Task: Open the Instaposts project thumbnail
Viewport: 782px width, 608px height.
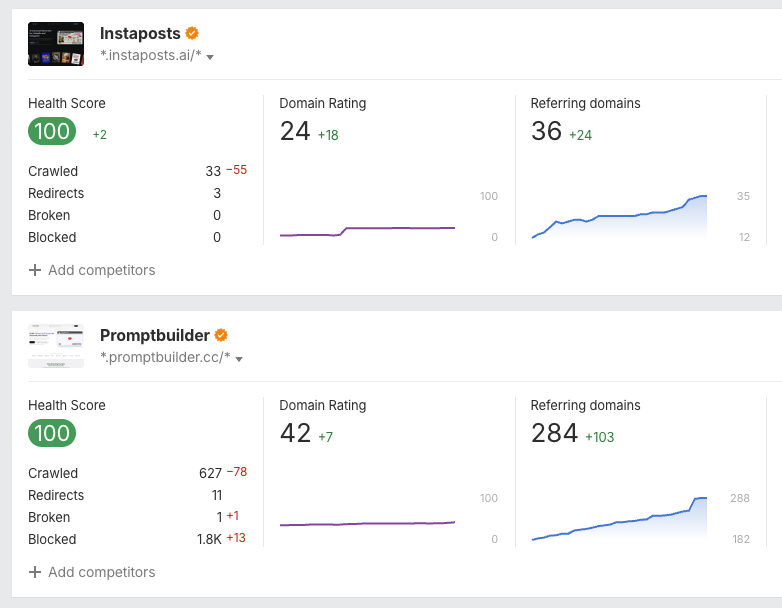Action: tap(56, 44)
